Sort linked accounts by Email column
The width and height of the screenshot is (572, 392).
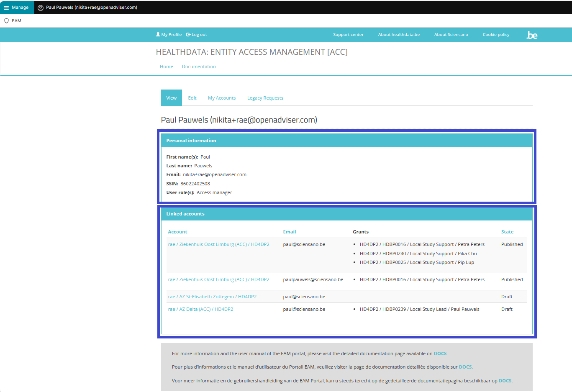click(x=289, y=232)
